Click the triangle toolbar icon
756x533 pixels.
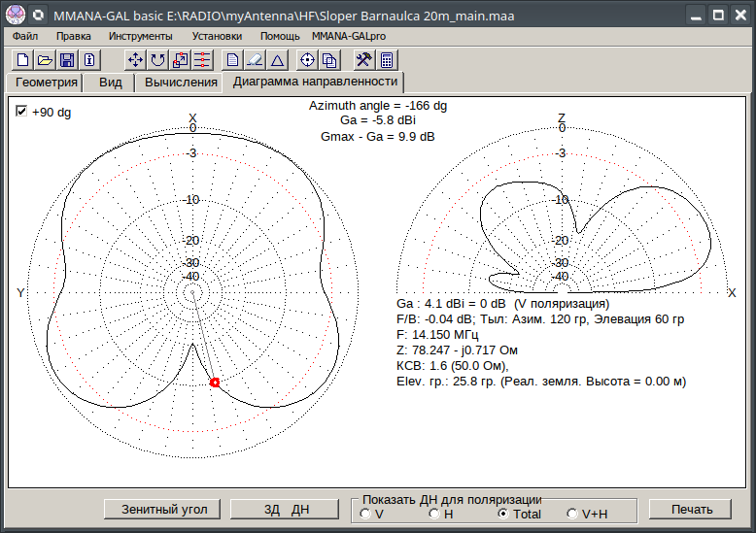[x=277, y=59]
